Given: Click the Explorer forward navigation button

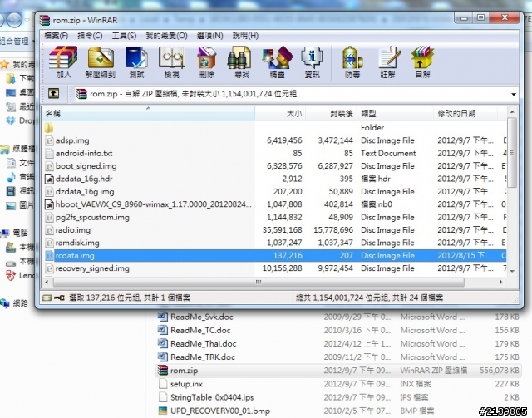Looking at the screenshot, I should [x=13, y=20].
